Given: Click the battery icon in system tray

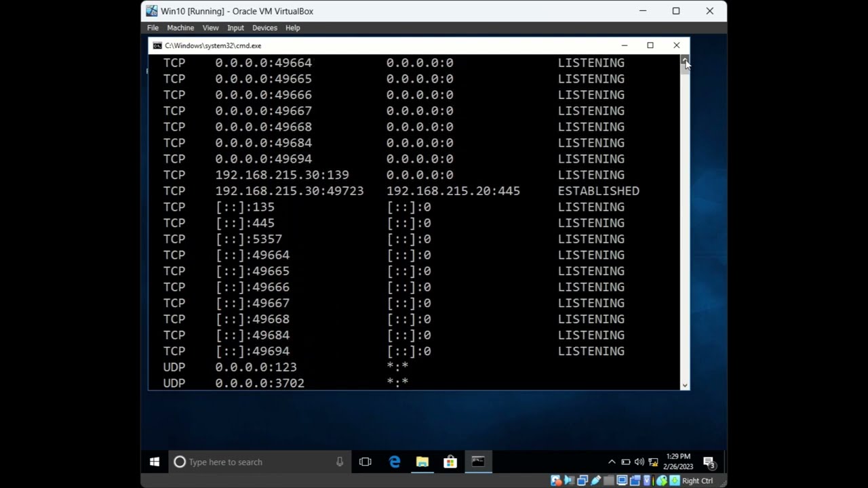Looking at the screenshot, I should pyautogui.click(x=625, y=462).
